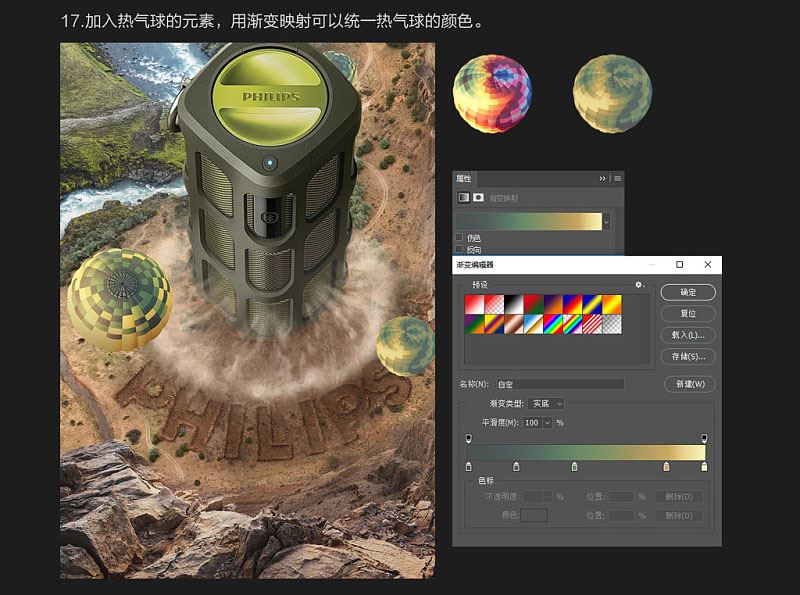Open the 平滑度 smoothness dropdown arrow
Viewport: 800px width, 595px height.
pyautogui.click(x=549, y=421)
